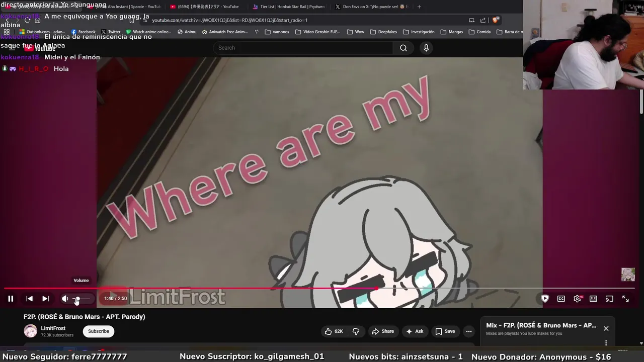644x362 pixels.
Task: Expand vamonos bookmarks folder
Action: tap(277, 32)
